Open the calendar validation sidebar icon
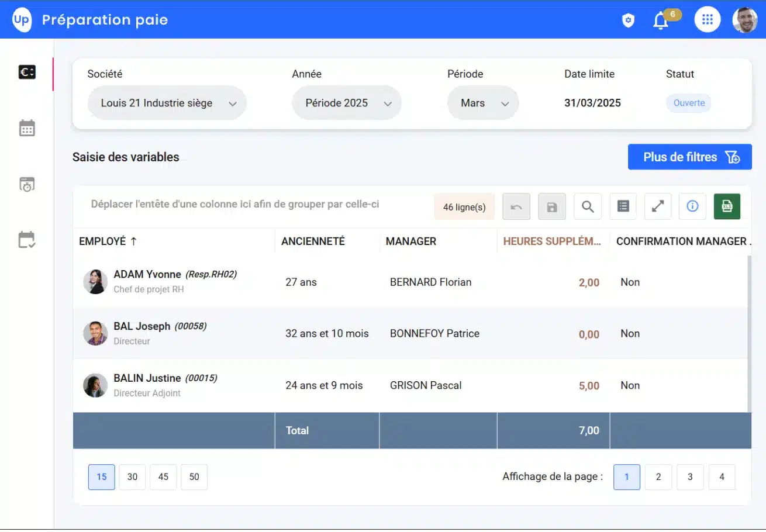This screenshot has width=766, height=532. (x=27, y=240)
